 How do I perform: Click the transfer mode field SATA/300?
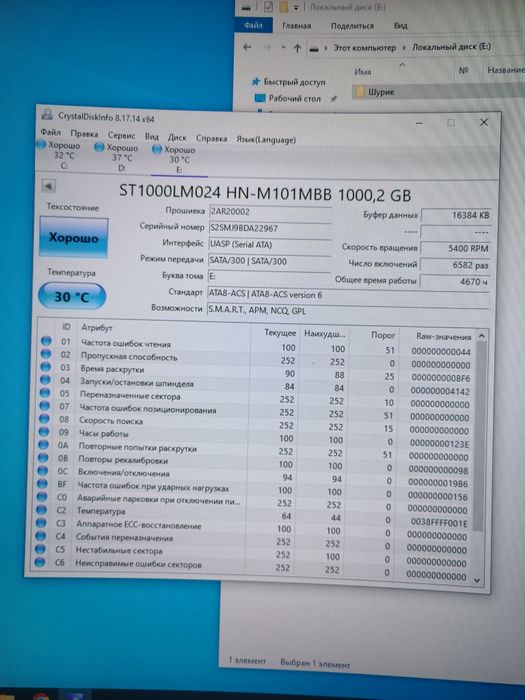269,261
